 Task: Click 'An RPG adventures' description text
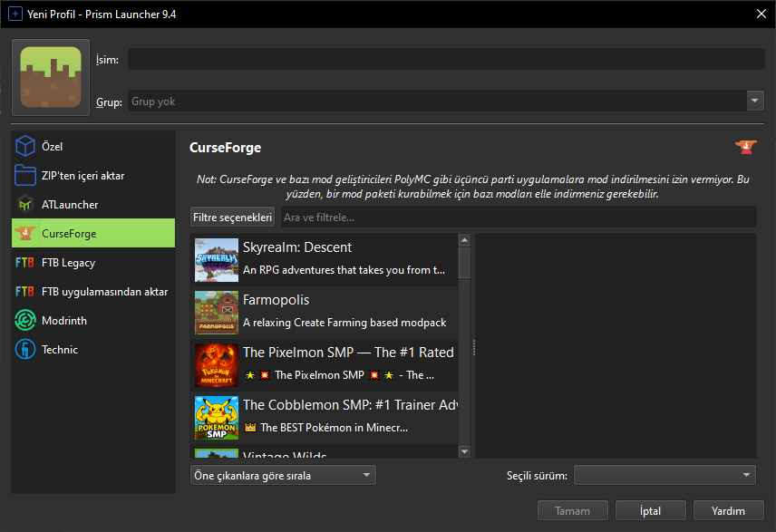click(344, 270)
